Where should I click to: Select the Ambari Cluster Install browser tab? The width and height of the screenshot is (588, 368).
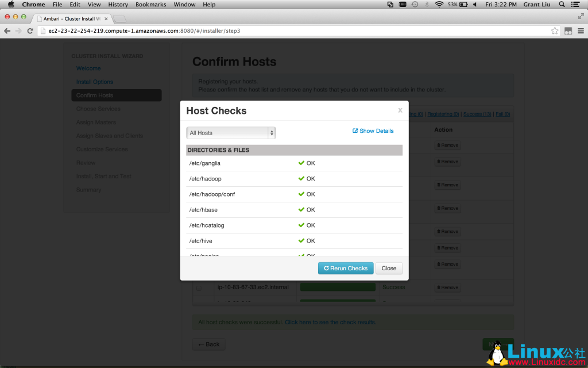pos(70,18)
